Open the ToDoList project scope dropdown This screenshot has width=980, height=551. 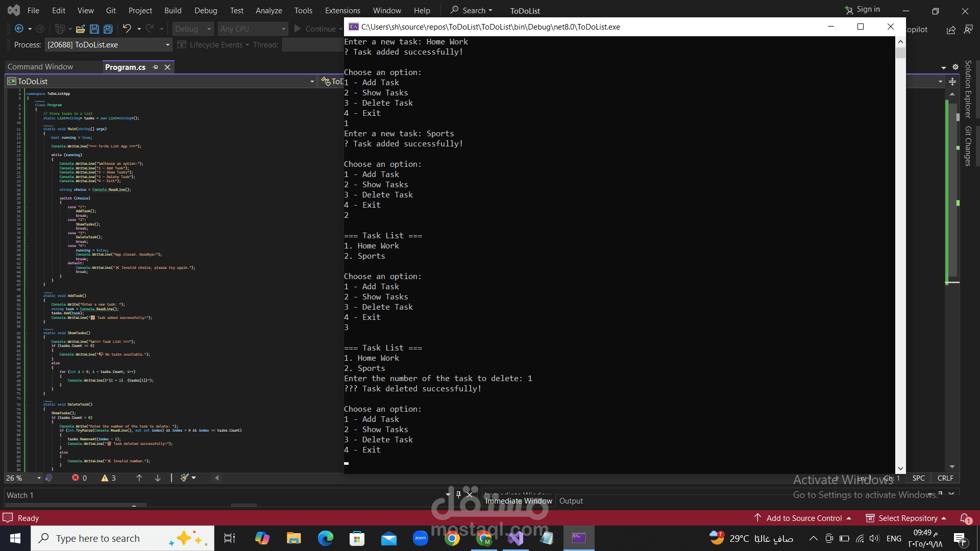[312, 82]
